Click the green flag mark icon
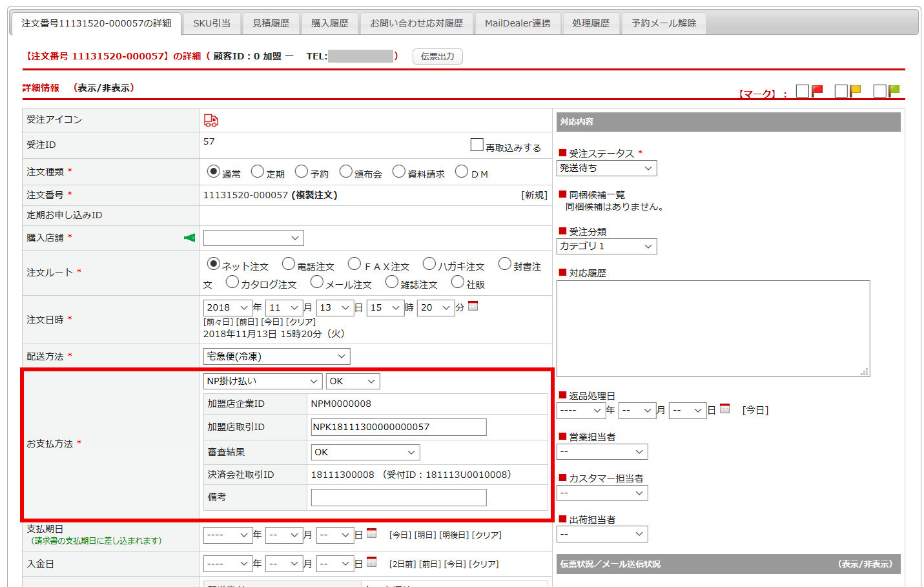Image resolution: width=924 pixels, height=587 pixels. point(894,91)
